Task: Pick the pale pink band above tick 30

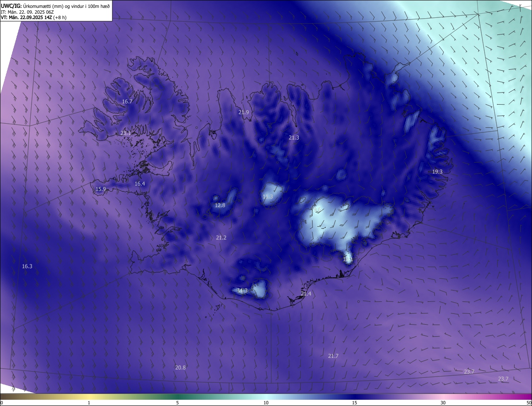Action: [443, 396]
